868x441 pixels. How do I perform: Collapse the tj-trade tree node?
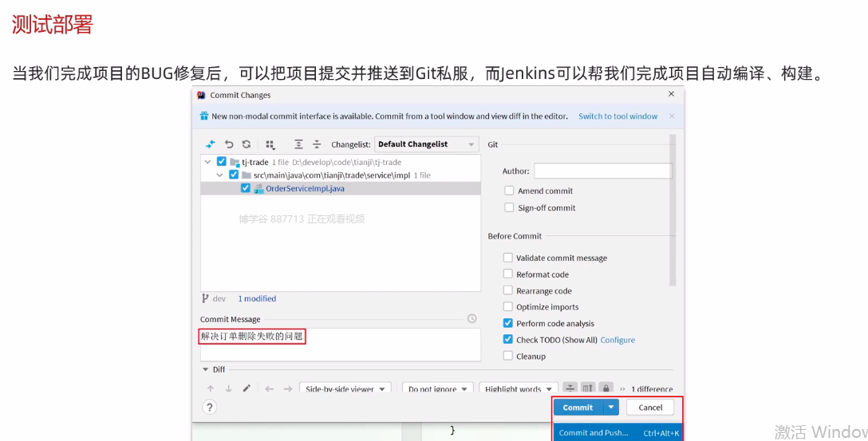coord(207,162)
